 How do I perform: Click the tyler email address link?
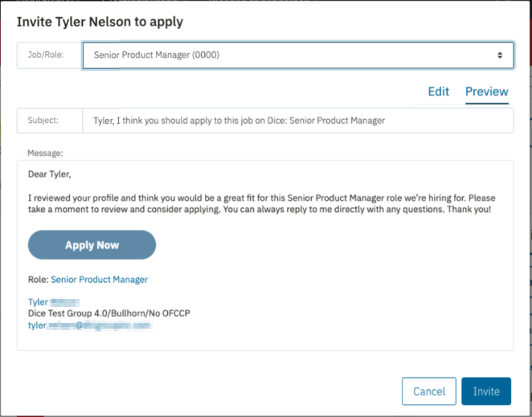[90, 325]
